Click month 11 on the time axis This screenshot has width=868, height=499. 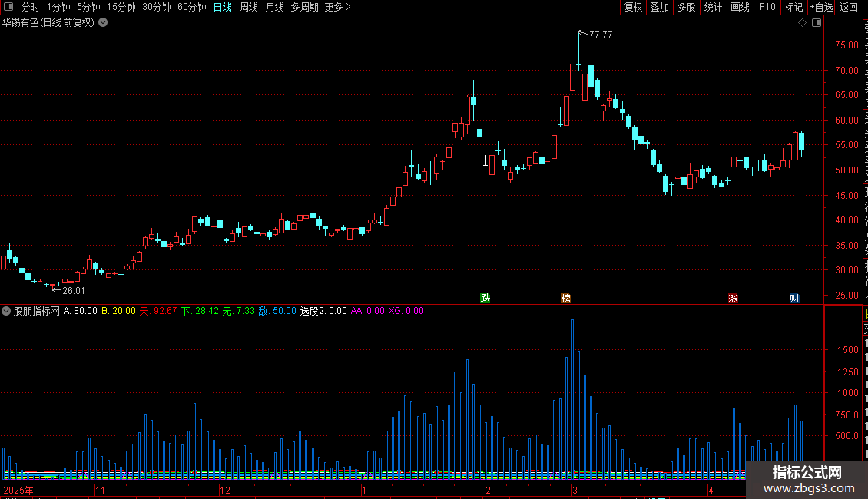tap(100, 490)
